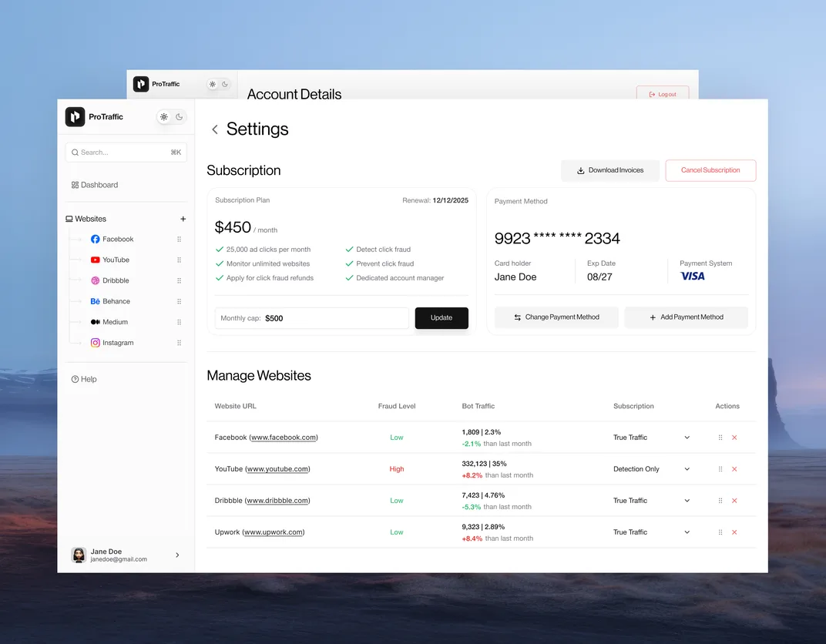
Task: Click the High fraud level for YouTube
Action: [397, 469]
